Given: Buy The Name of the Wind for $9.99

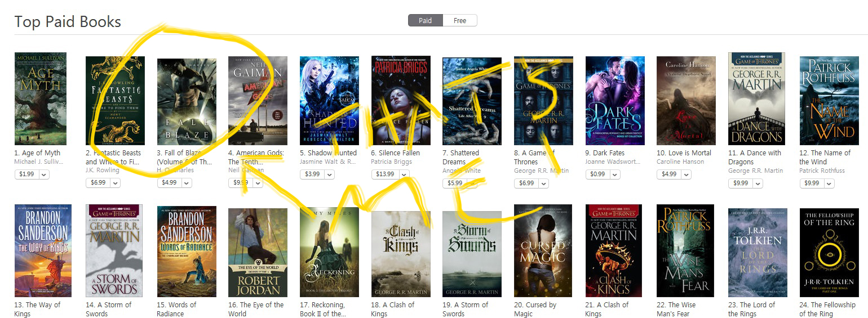Looking at the screenshot, I should pos(812,183).
